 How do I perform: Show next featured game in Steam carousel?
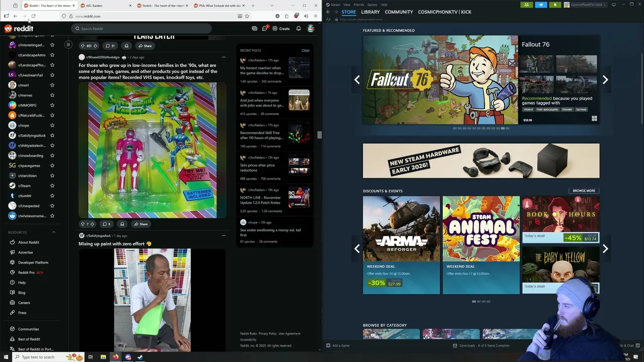click(605, 79)
